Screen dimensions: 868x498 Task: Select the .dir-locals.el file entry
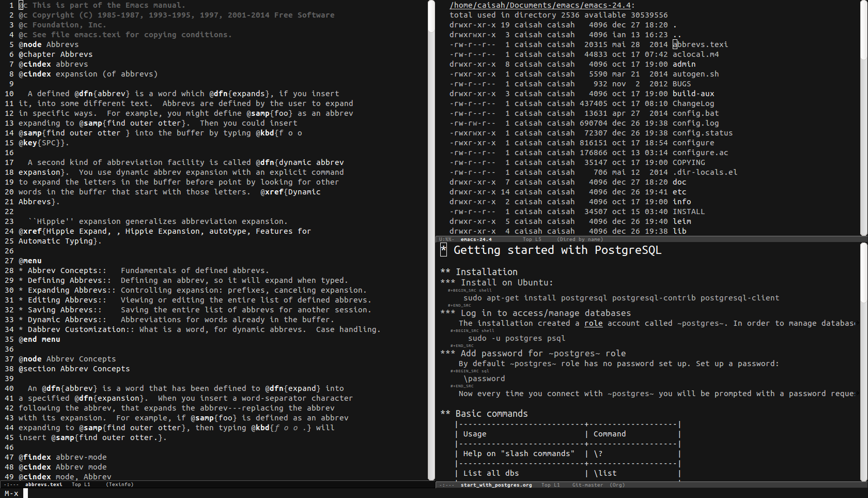pos(705,172)
